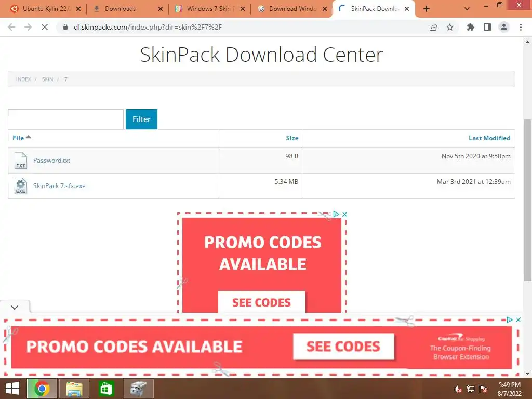This screenshot has height=399, width=532.
Task: View site security lock icon
Action: 65,27
